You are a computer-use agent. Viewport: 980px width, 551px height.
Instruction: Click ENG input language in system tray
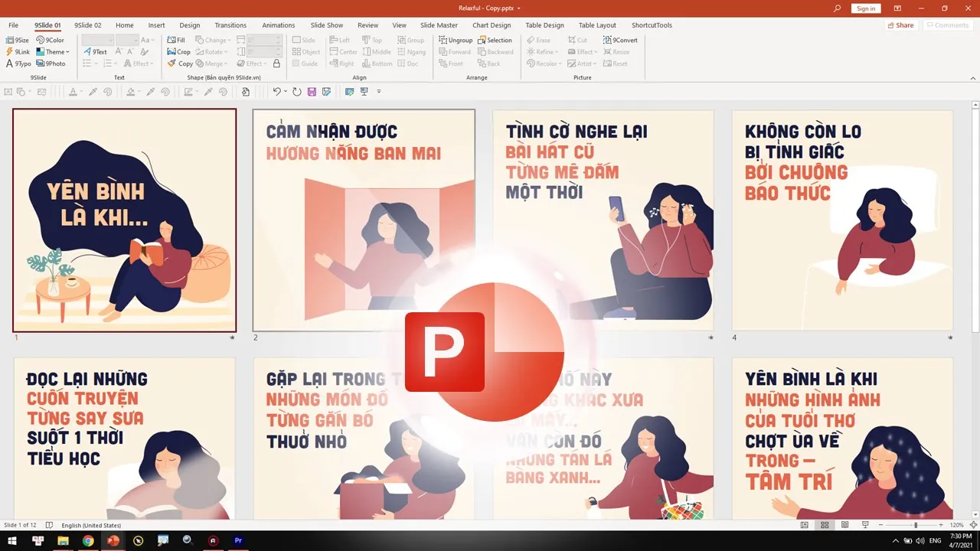935,540
